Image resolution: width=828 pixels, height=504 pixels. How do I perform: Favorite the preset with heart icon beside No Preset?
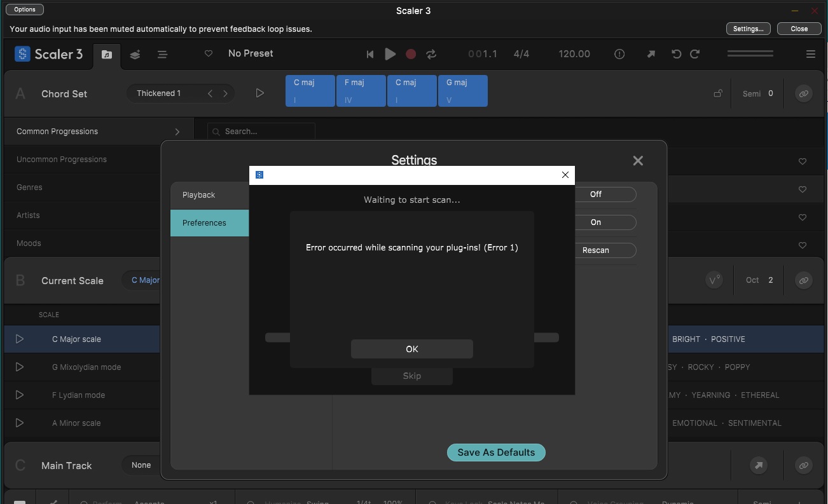[x=208, y=54]
